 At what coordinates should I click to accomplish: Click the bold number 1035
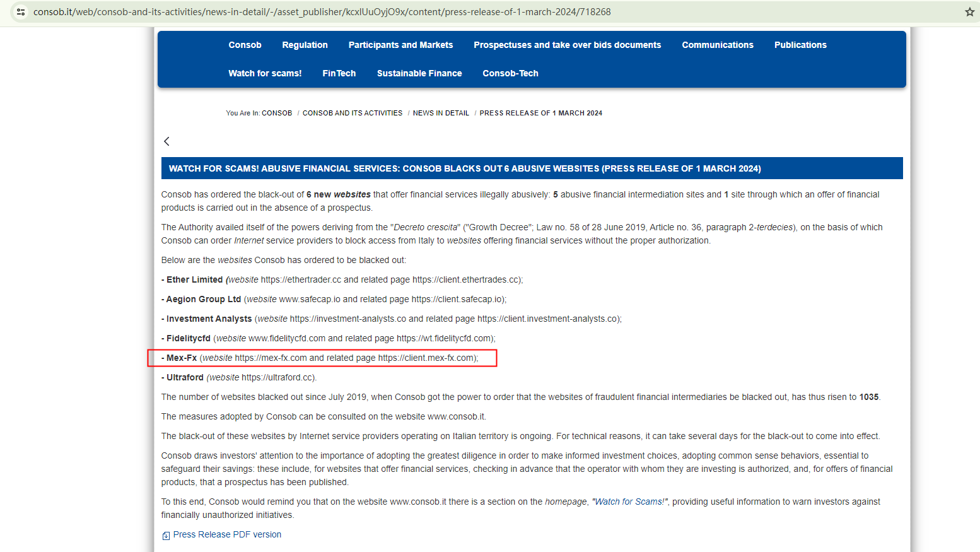pos(869,397)
